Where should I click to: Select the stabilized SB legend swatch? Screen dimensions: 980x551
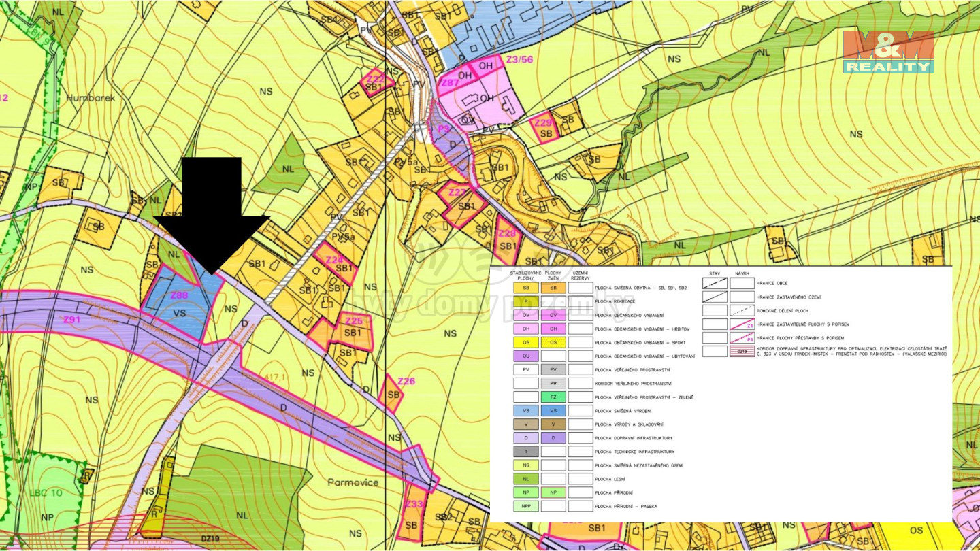(525, 288)
